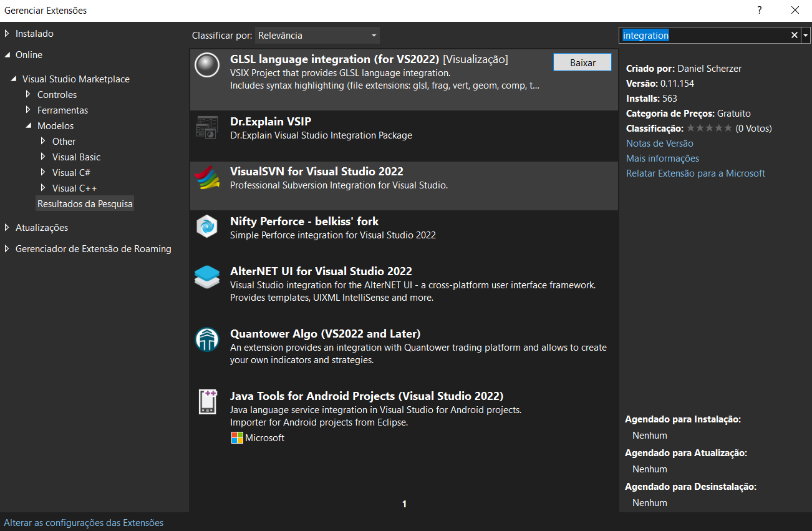Expand the Gerenciador de Extensão de Roaming arrow
Image resolution: width=812 pixels, height=531 pixels.
[7, 249]
